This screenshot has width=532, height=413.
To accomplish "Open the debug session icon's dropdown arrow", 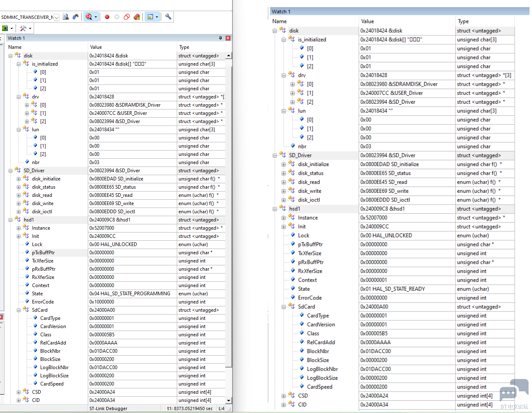I will 96,17.
